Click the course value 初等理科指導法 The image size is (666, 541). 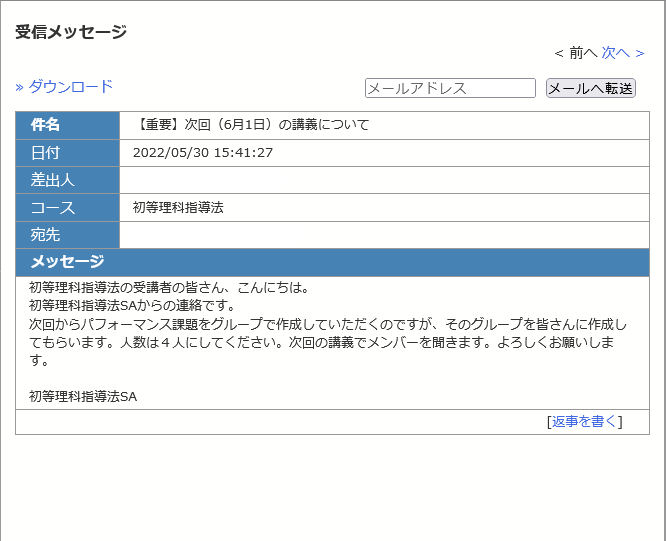(x=178, y=208)
